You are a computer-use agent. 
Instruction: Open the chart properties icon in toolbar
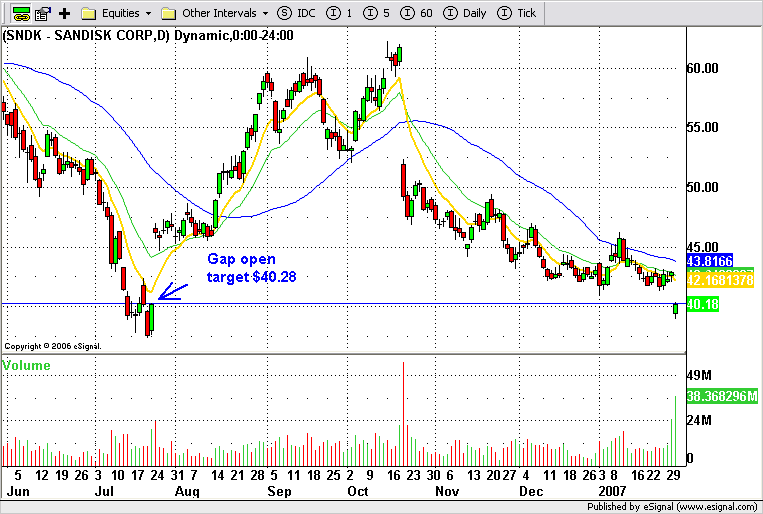coord(43,14)
